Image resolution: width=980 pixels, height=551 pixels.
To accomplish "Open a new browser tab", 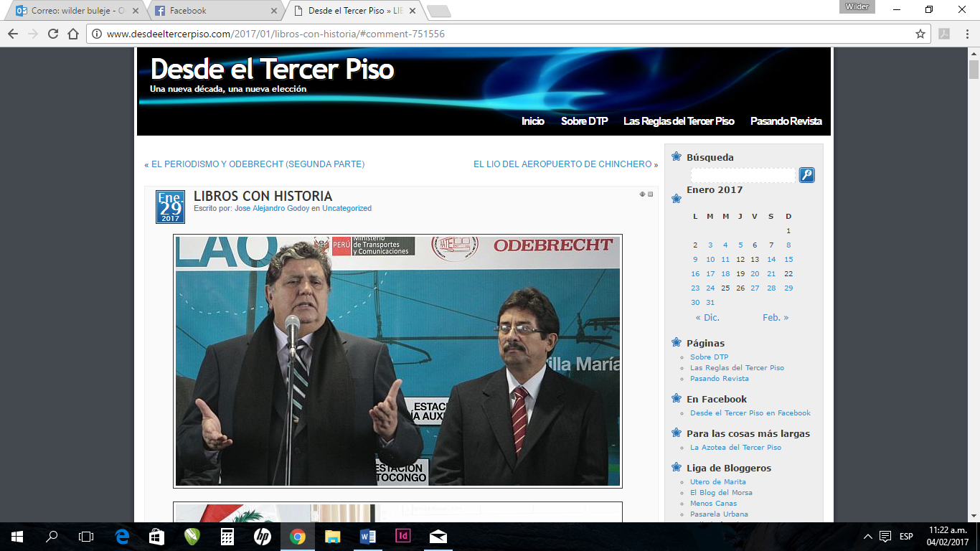I will [438, 11].
